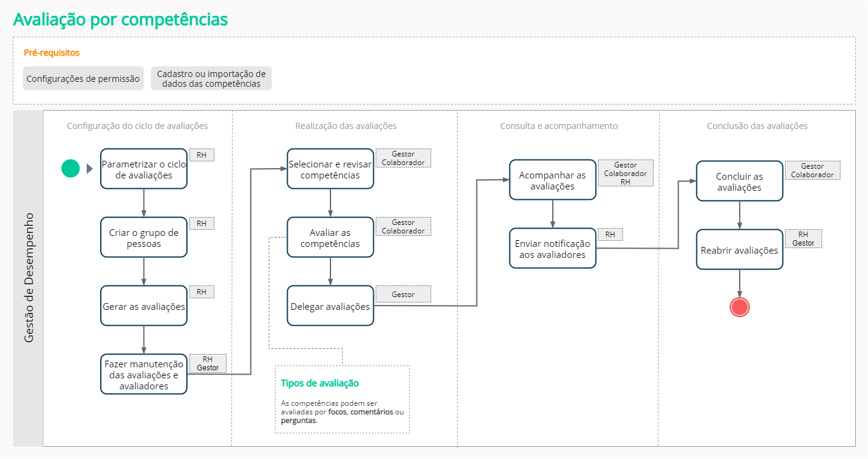This screenshot has height=459, width=868.
Task: Select 'Enviar notificação aos avaliadores' step
Action: click(553, 249)
